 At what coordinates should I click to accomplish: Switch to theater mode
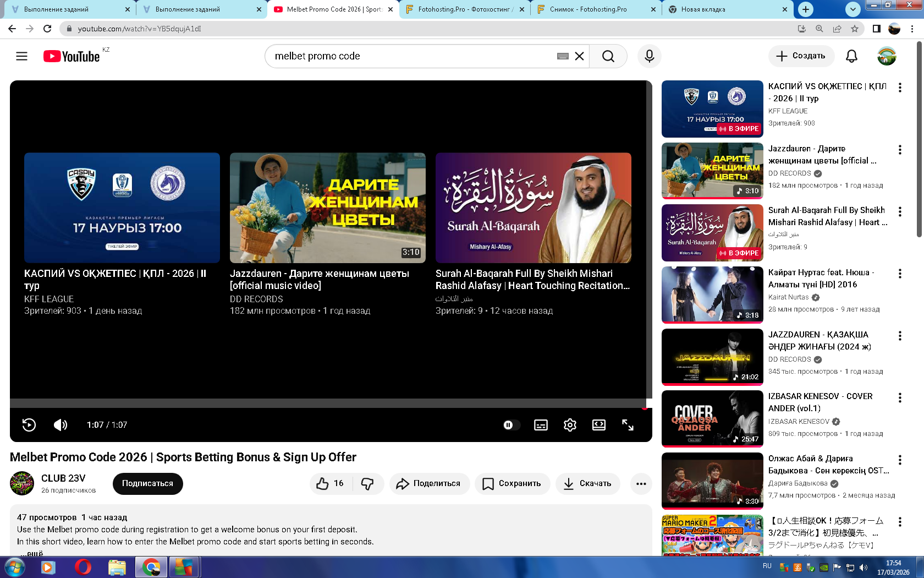pos(599,425)
